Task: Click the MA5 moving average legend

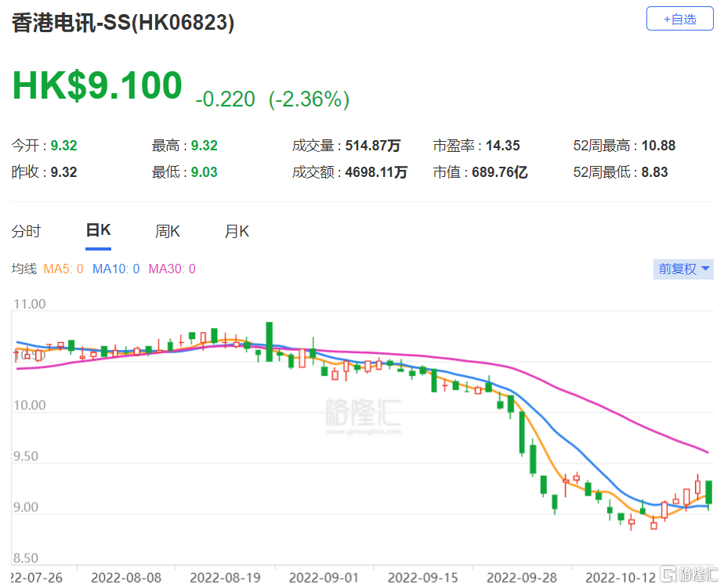Action: (63, 269)
